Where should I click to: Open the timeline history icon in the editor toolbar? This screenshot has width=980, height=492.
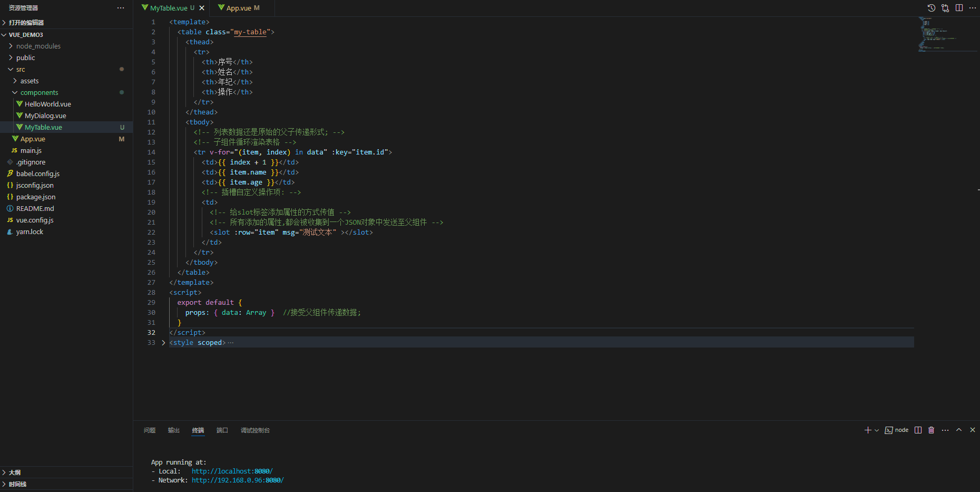click(x=932, y=8)
